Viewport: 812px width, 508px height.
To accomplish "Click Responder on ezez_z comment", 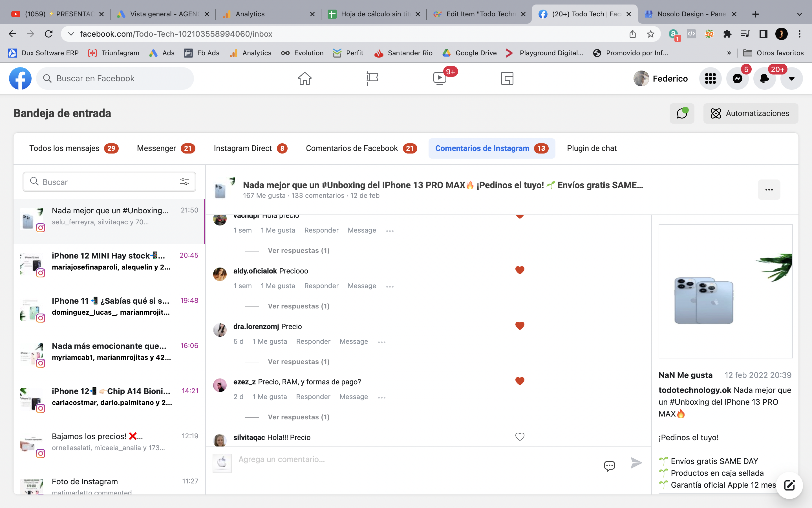I will pyautogui.click(x=313, y=397).
